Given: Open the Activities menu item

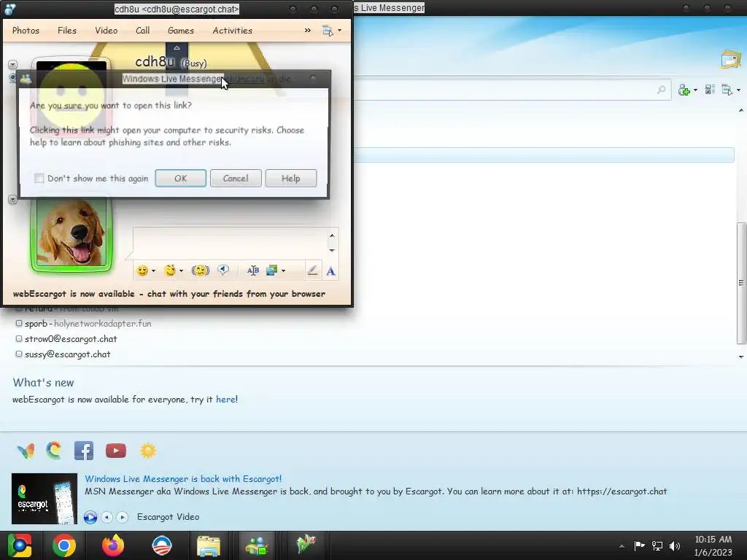Looking at the screenshot, I should [x=233, y=31].
